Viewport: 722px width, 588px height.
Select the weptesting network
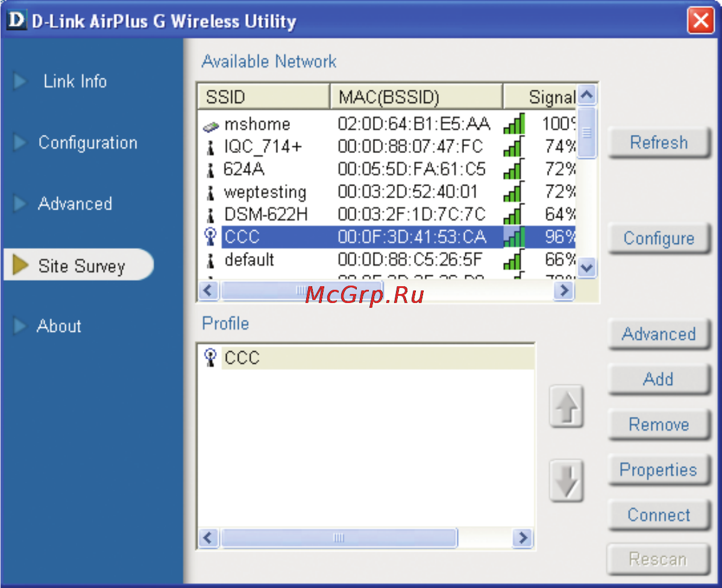(387, 192)
